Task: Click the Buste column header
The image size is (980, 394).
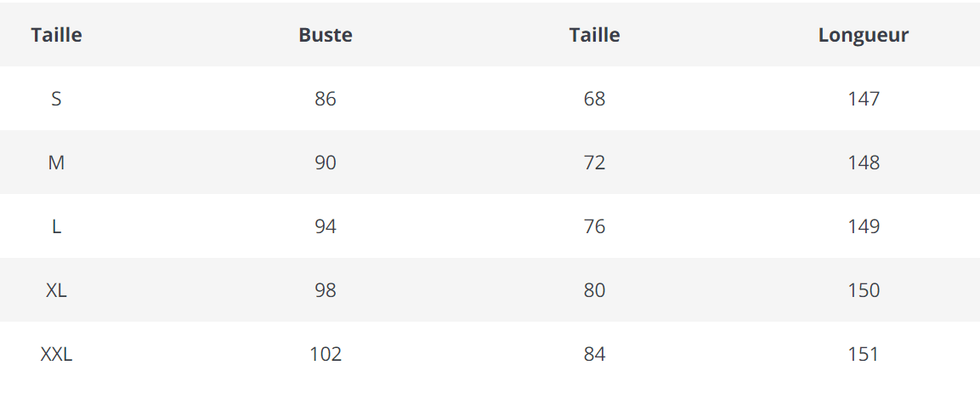Action: tap(326, 35)
